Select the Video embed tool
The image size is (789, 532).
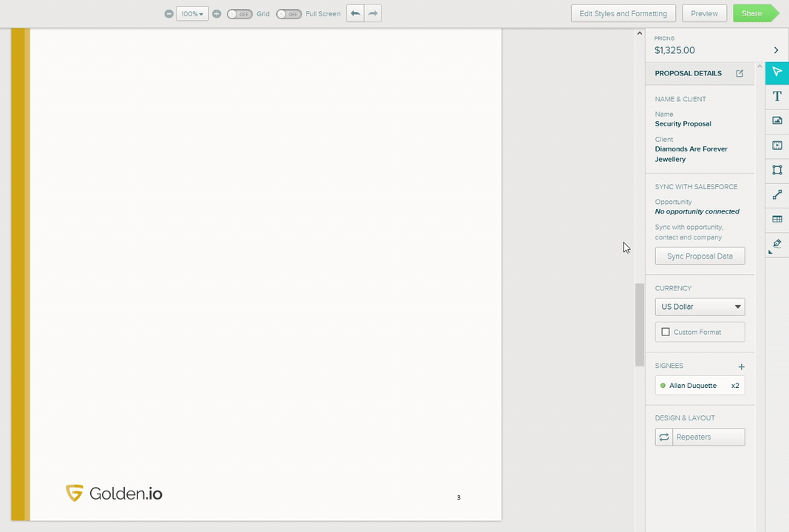[777, 146]
